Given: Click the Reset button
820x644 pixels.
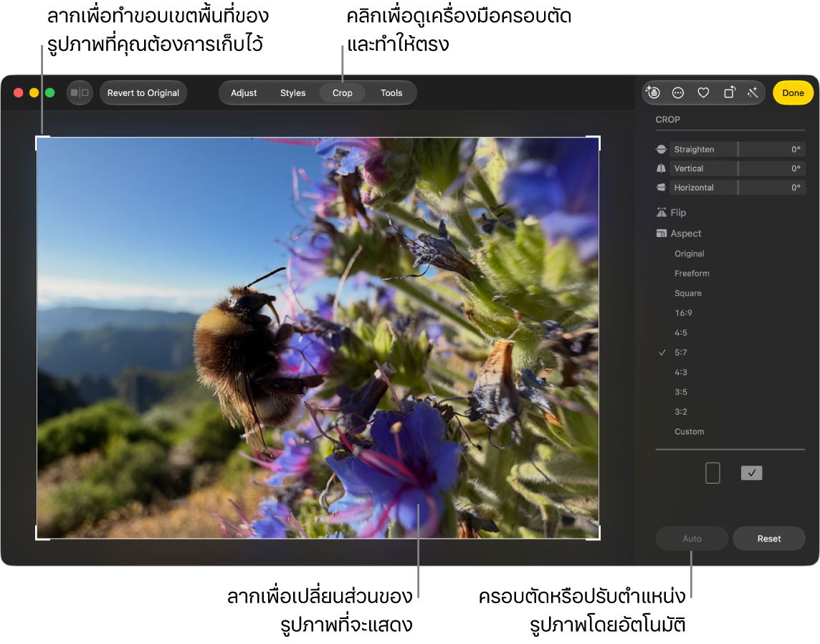Looking at the screenshot, I should click(x=769, y=539).
